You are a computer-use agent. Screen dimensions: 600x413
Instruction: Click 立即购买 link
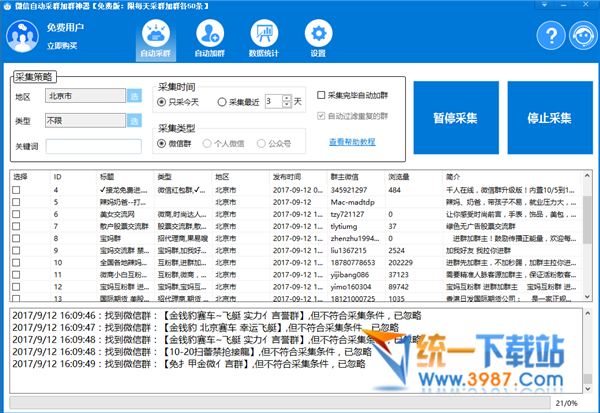[62, 46]
